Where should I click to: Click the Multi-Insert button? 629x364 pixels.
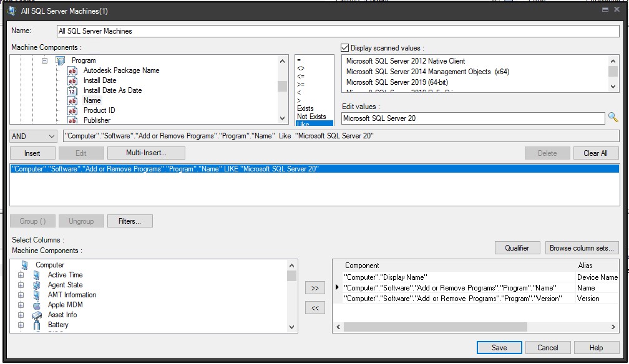146,153
